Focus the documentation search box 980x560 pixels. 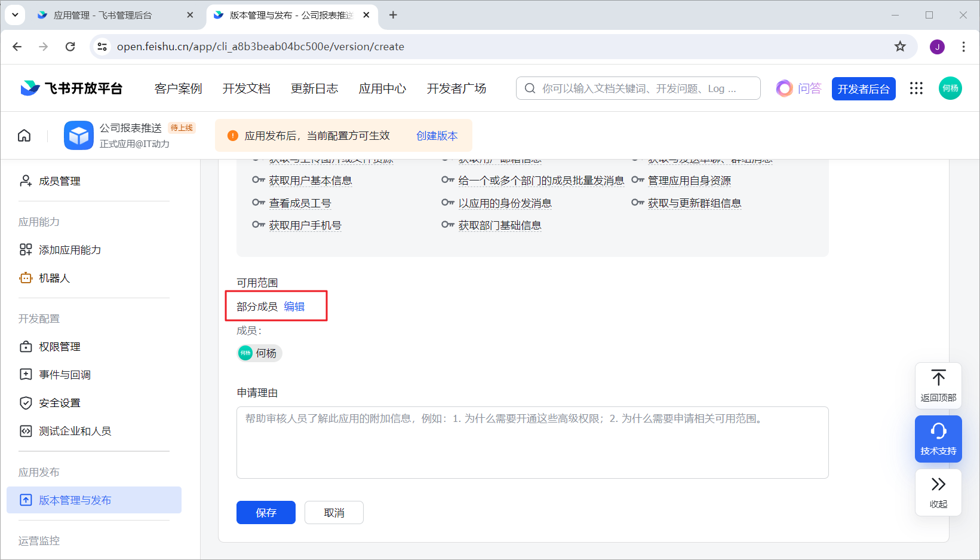coord(638,88)
